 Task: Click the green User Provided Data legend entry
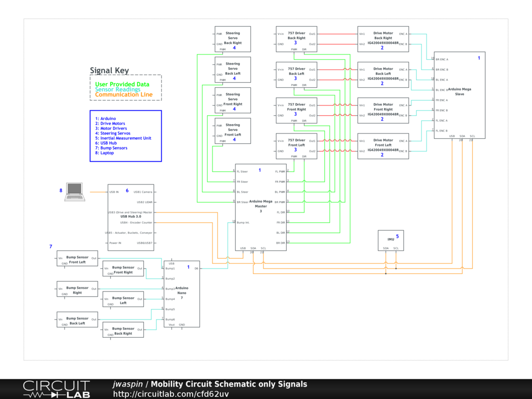122,84
